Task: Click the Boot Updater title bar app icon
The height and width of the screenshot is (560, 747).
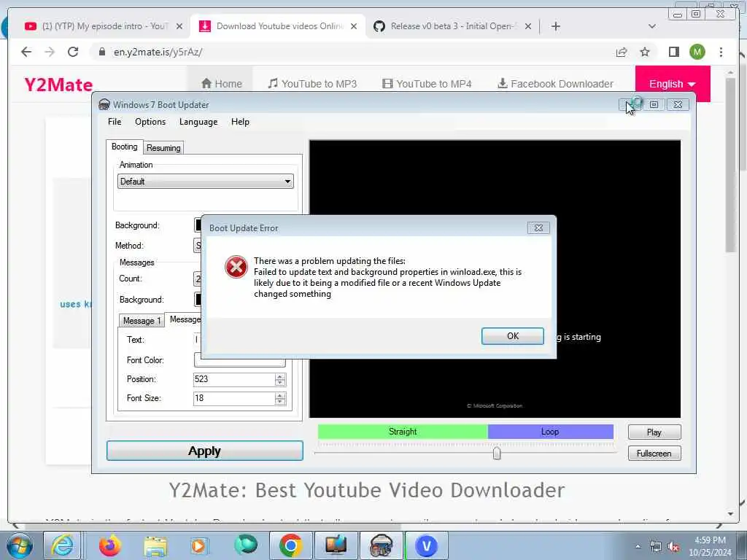Action: point(104,105)
